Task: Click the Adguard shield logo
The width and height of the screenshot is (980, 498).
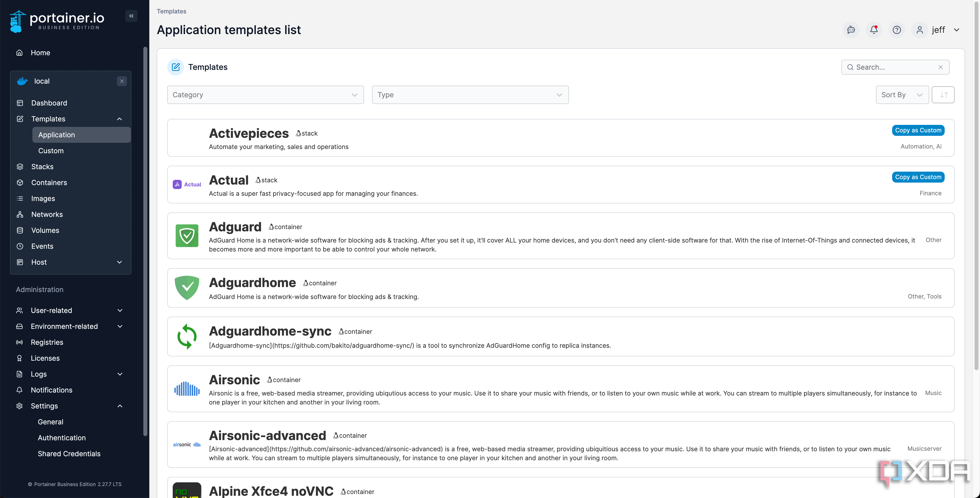Action: coord(187,236)
